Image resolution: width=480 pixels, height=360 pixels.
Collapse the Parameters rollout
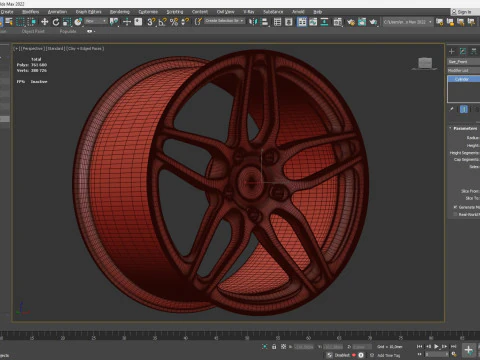coord(464,128)
